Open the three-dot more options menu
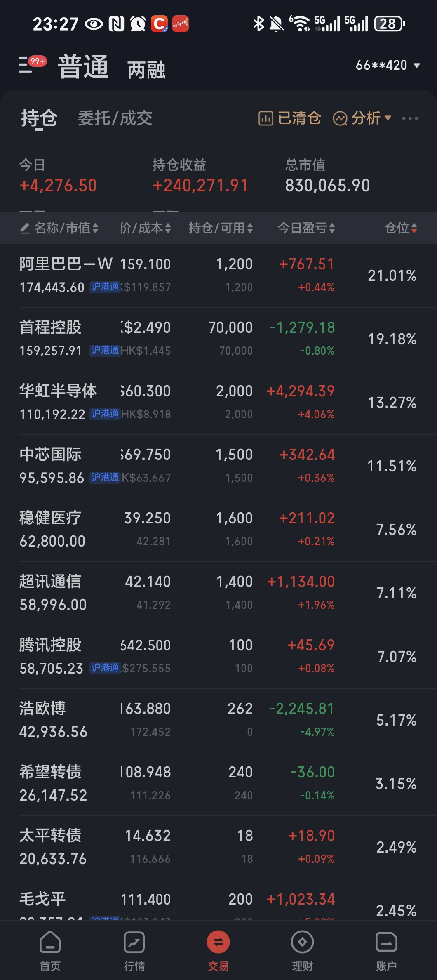 coord(410,118)
